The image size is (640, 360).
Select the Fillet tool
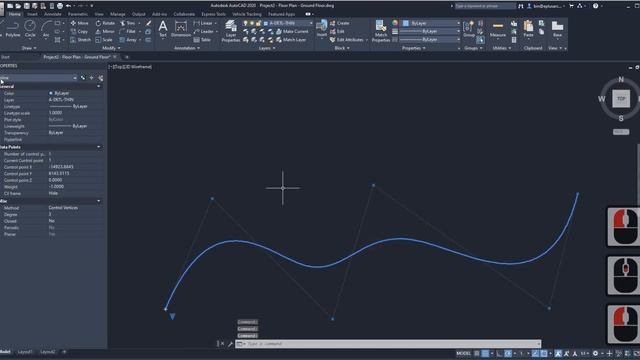tap(127, 31)
